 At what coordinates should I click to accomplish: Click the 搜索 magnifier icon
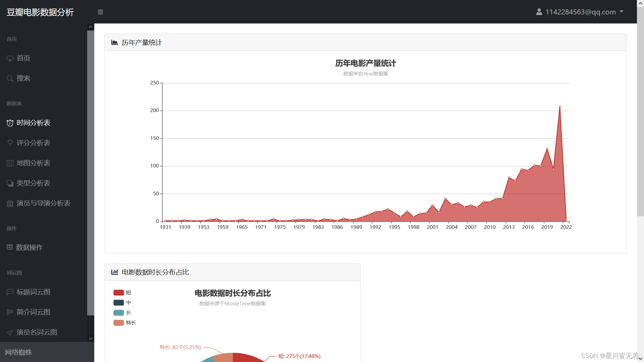click(10, 78)
